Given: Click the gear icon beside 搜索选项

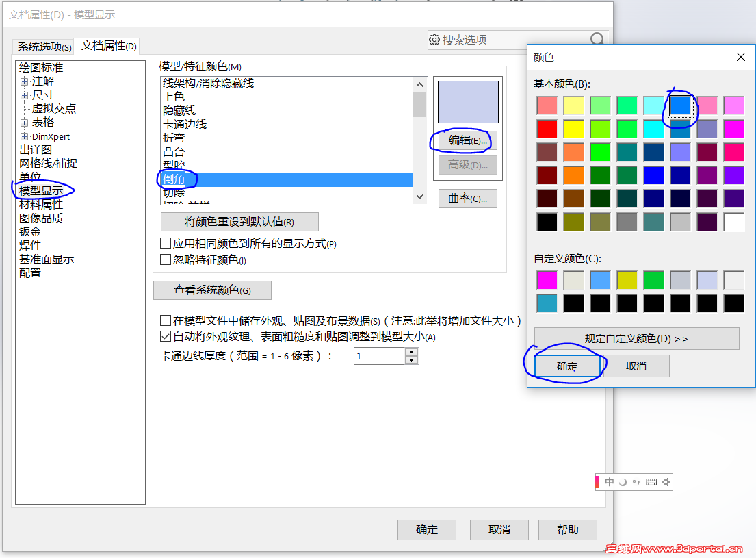Looking at the screenshot, I should [435, 40].
